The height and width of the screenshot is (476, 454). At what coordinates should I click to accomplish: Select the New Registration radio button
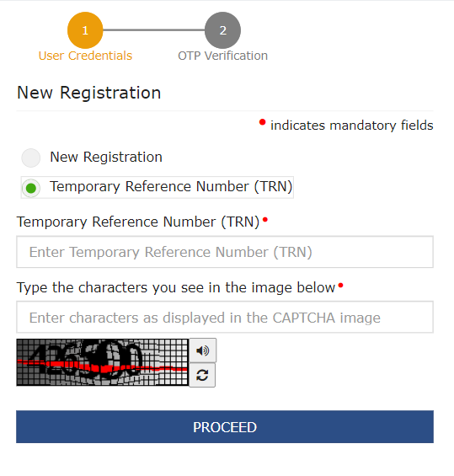click(x=31, y=158)
